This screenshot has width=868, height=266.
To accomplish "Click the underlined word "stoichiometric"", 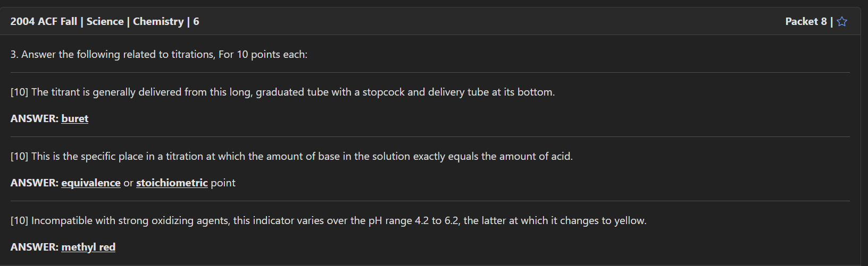I will click(172, 183).
